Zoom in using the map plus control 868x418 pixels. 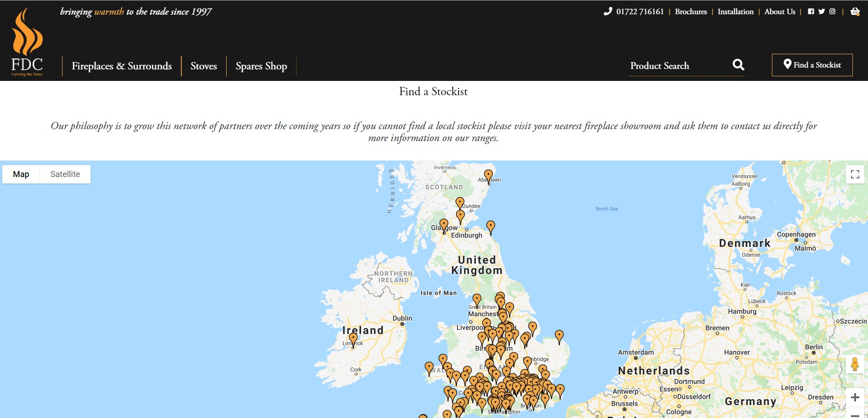point(856,396)
